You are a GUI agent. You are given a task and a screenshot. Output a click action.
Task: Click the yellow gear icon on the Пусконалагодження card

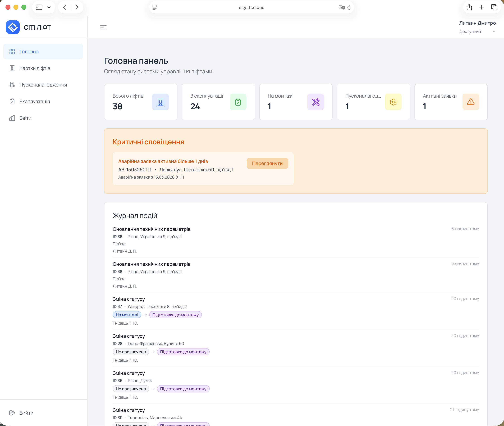[393, 102]
